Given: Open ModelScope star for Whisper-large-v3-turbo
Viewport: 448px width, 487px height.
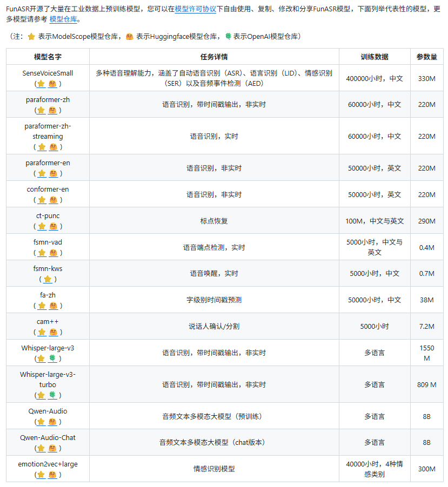Looking at the screenshot, I should tap(41, 395).
